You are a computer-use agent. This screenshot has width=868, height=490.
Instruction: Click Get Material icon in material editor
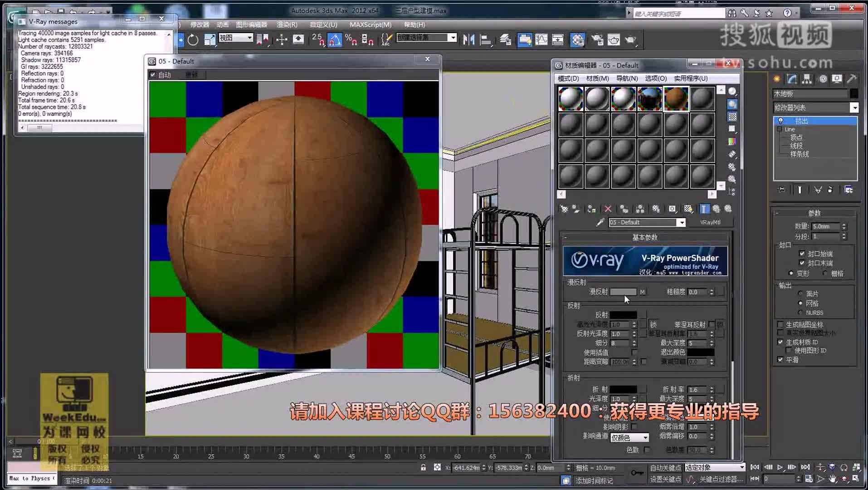click(x=564, y=209)
